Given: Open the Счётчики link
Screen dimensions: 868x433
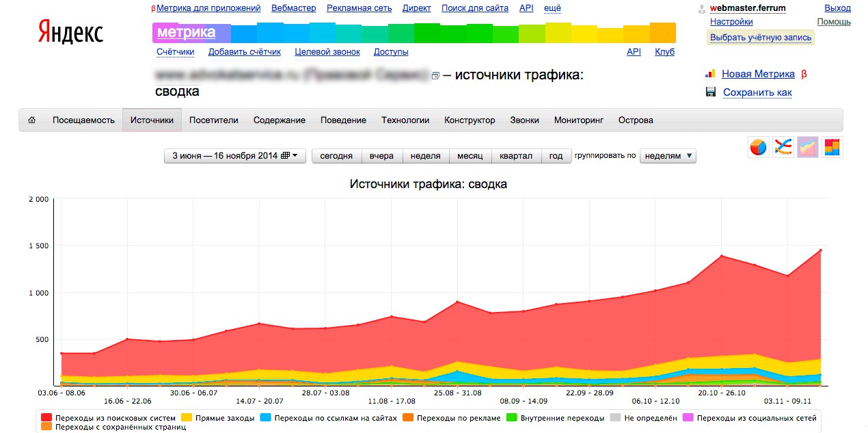Looking at the screenshot, I should pyautogui.click(x=176, y=51).
